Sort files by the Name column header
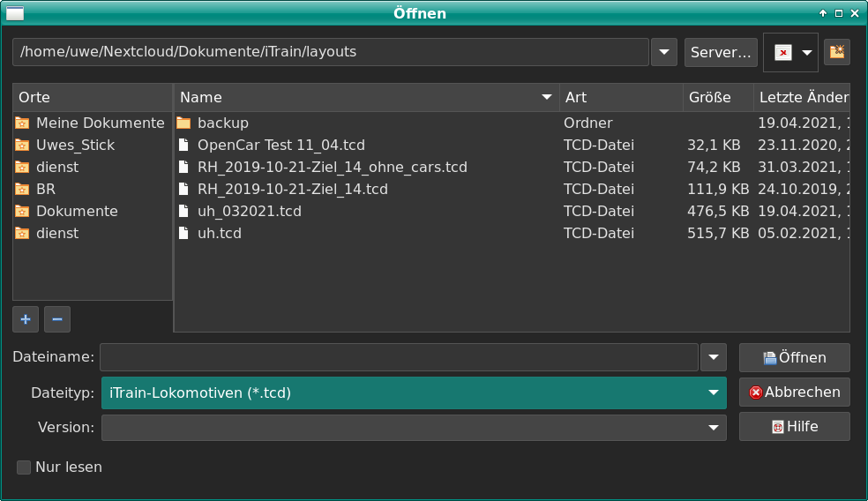Image resolution: width=868 pixels, height=501 pixels. click(x=366, y=97)
